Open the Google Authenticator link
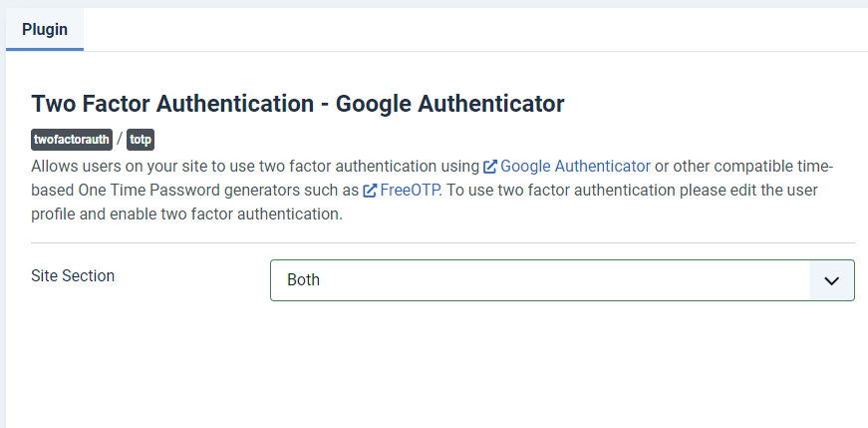The height and width of the screenshot is (428, 868). (x=575, y=166)
